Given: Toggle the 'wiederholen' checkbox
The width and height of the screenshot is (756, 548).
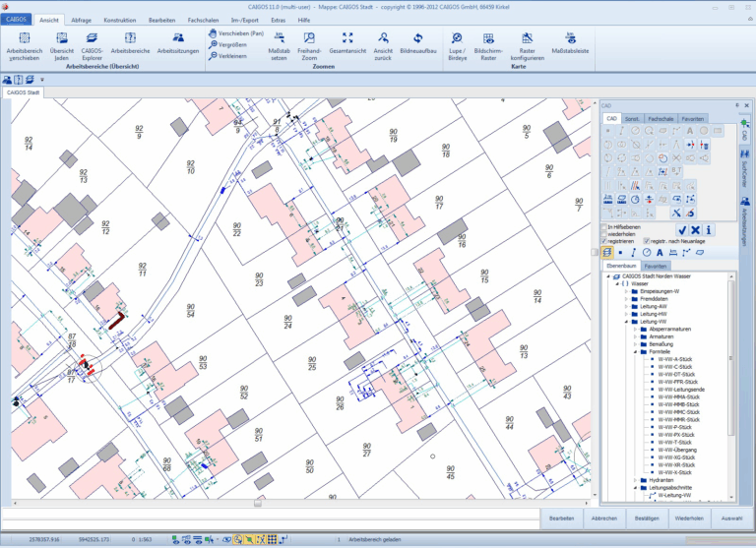Looking at the screenshot, I should click(604, 233).
